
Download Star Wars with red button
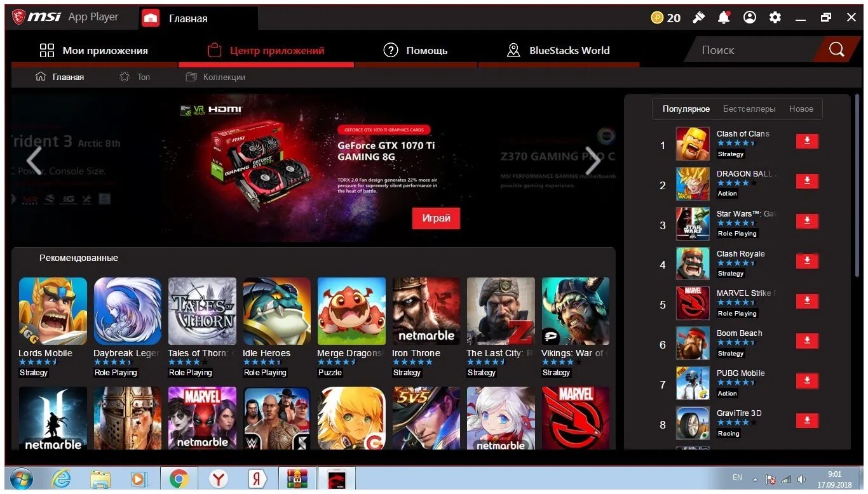click(807, 221)
